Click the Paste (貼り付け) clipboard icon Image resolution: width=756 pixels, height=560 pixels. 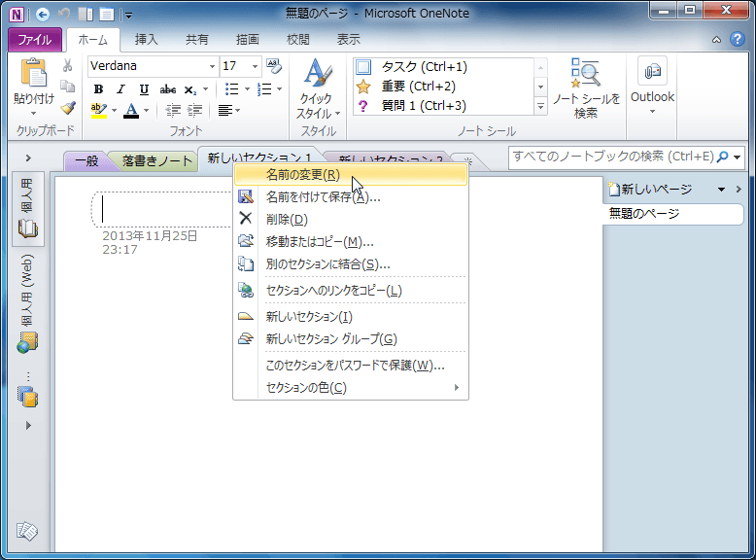(x=33, y=73)
